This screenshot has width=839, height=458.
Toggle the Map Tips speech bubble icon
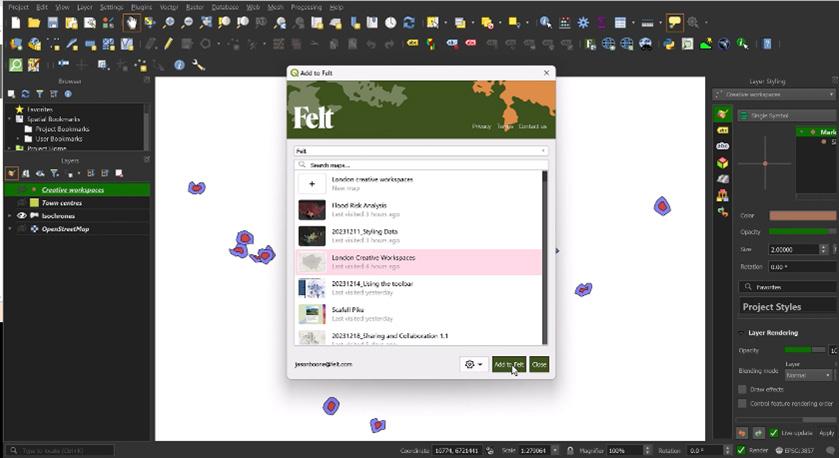[x=675, y=22]
